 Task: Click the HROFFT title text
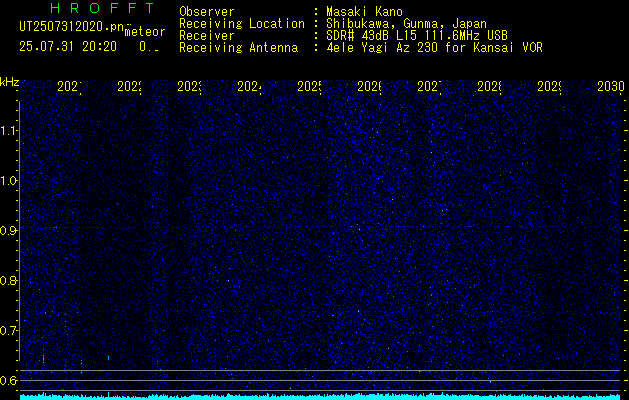pyautogui.click(x=102, y=8)
